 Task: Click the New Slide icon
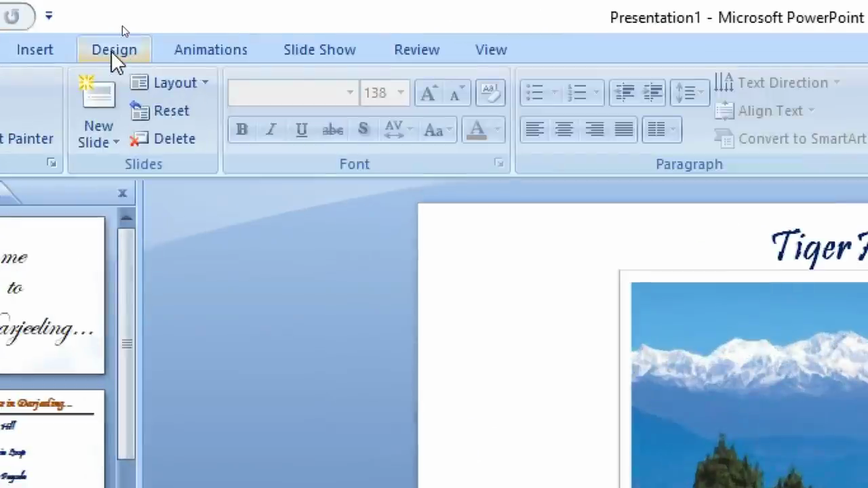click(98, 94)
